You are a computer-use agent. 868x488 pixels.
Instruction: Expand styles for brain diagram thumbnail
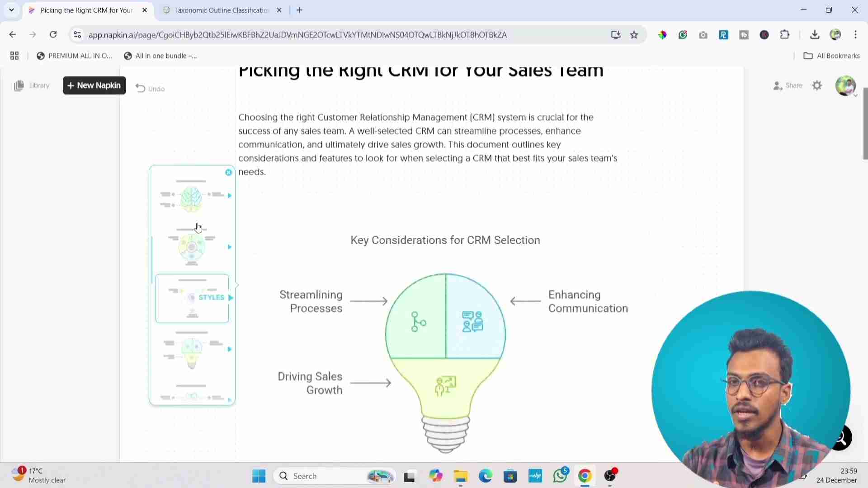click(230, 196)
